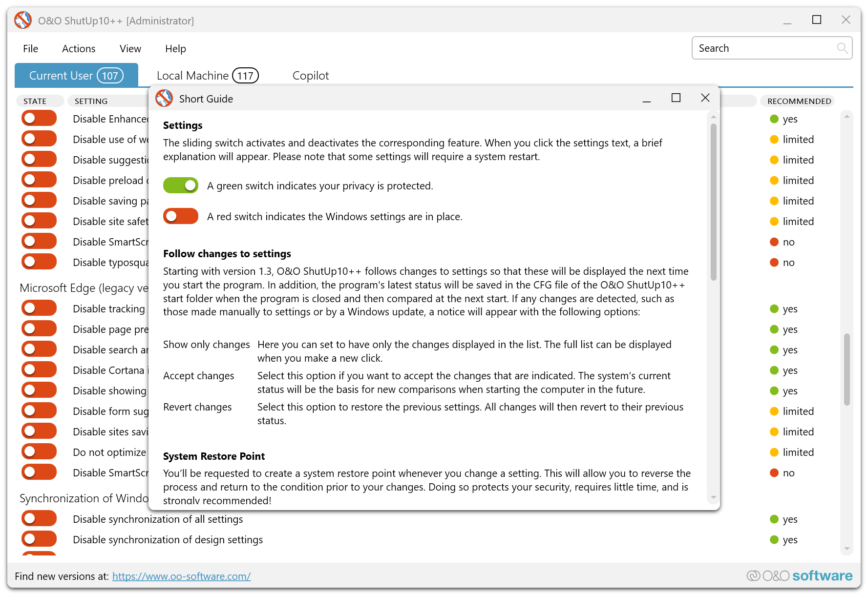Maximize the main ShutUp10++ window
Image resolution: width=868 pixels, height=595 pixels.
click(x=816, y=20)
